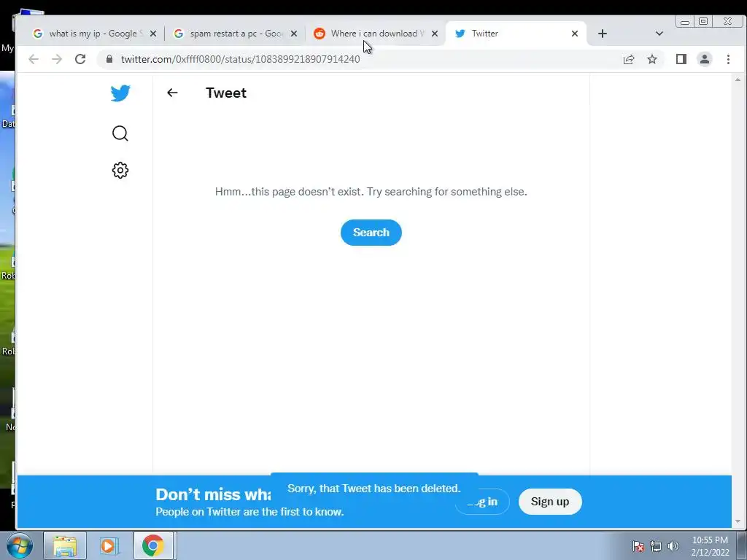This screenshot has height=560, width=747.
Task: Open Chrome three-dot menu
Action: [728, 59]
